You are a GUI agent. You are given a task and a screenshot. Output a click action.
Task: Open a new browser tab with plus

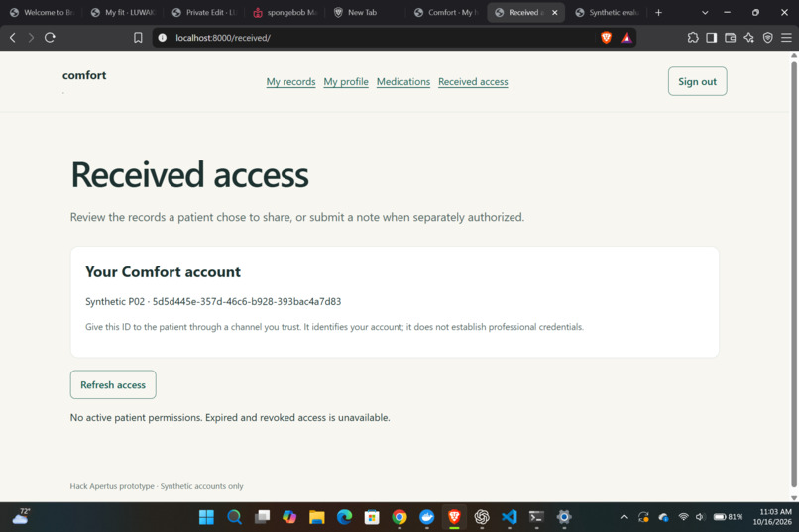pos(658,12)
